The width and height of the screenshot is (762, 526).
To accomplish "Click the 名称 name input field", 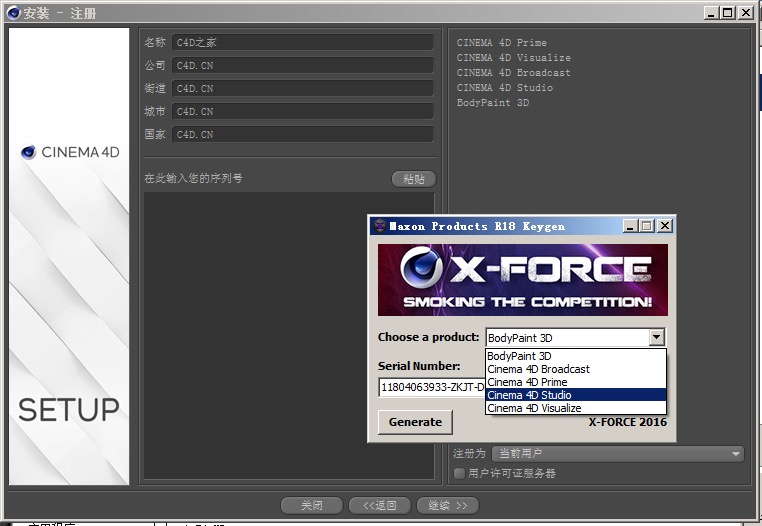I will [302, 42].
